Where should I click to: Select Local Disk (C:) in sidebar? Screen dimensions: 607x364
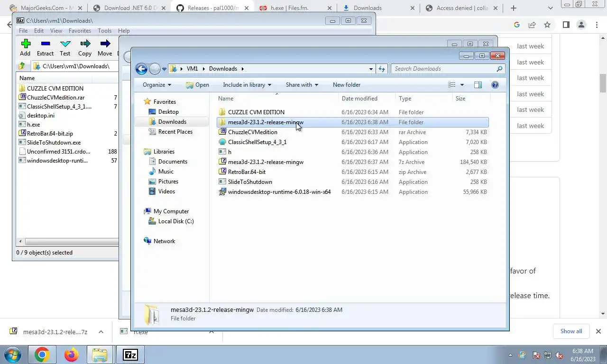click(x=175, y=221)
